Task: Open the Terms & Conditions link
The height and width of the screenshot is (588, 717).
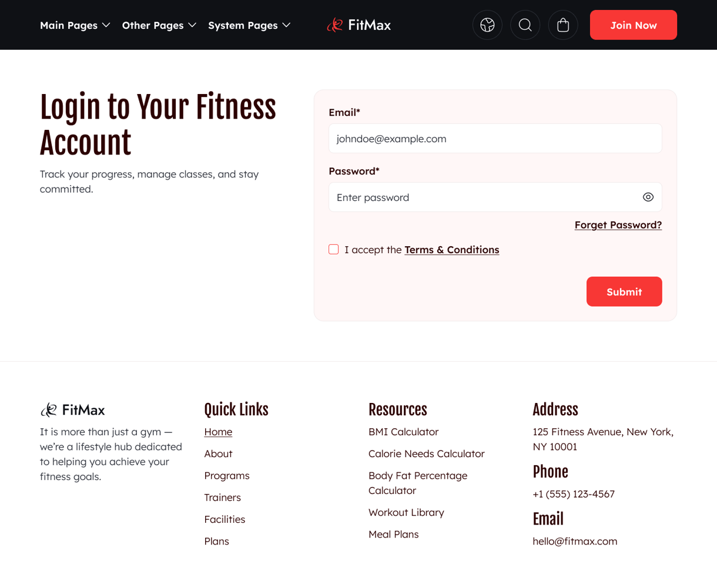Action: tap(451, 249)
